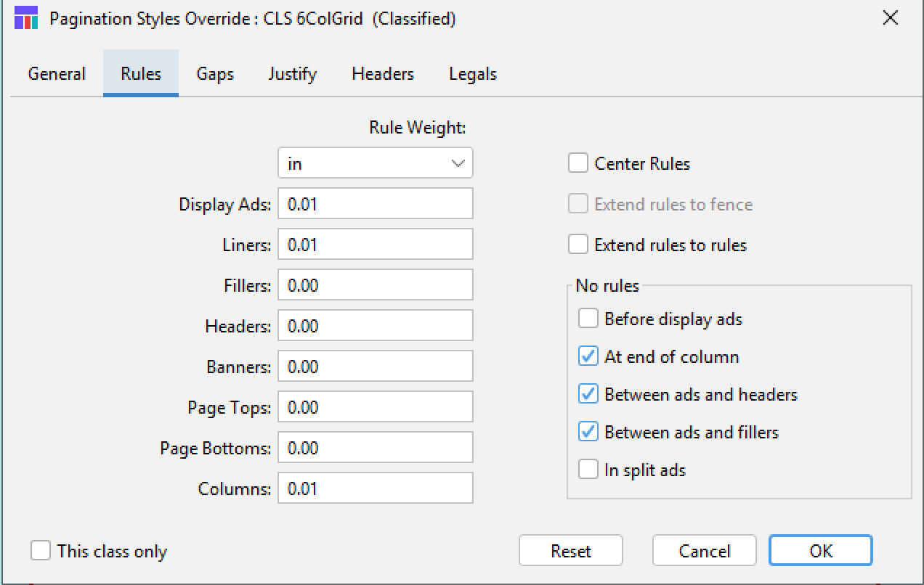Close the Pagination Styles Override dialog
This screenshot has width=924, height=585.
point(890,19)
